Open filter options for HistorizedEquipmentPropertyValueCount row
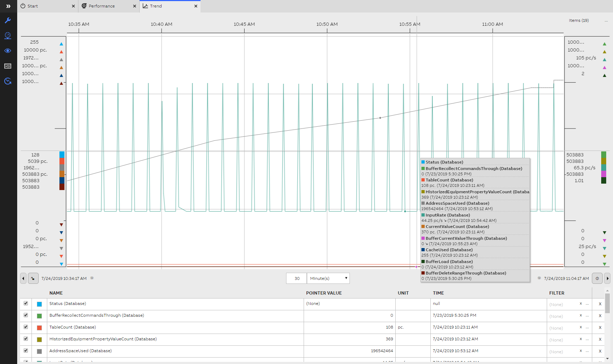 pyautogui.click(x=587, y=340)
